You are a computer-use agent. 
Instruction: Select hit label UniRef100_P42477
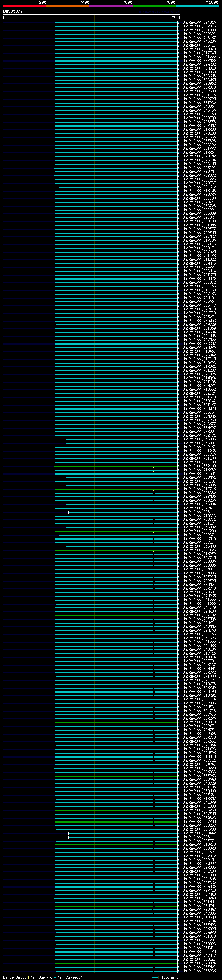199,508
